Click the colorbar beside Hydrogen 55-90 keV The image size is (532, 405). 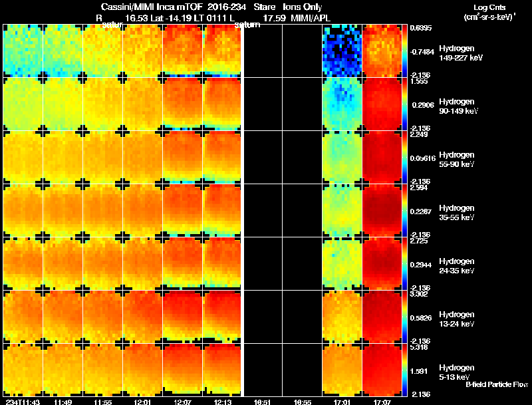(x=404, y=158)
